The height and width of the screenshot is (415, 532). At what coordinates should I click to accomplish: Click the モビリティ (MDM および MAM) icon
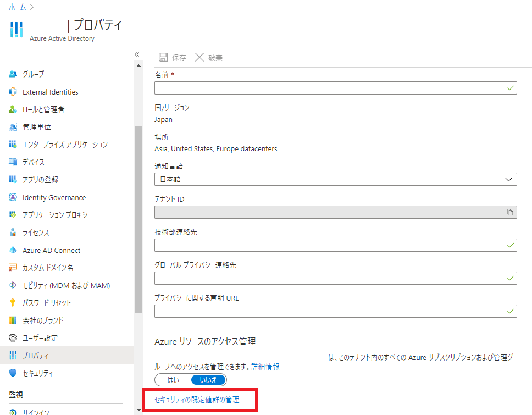coord(13,285)
